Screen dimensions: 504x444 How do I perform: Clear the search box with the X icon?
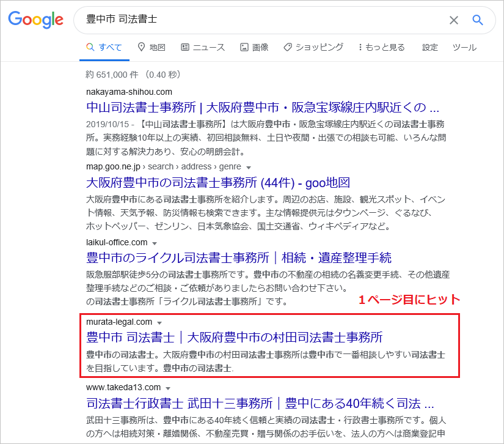click(454, 20)
